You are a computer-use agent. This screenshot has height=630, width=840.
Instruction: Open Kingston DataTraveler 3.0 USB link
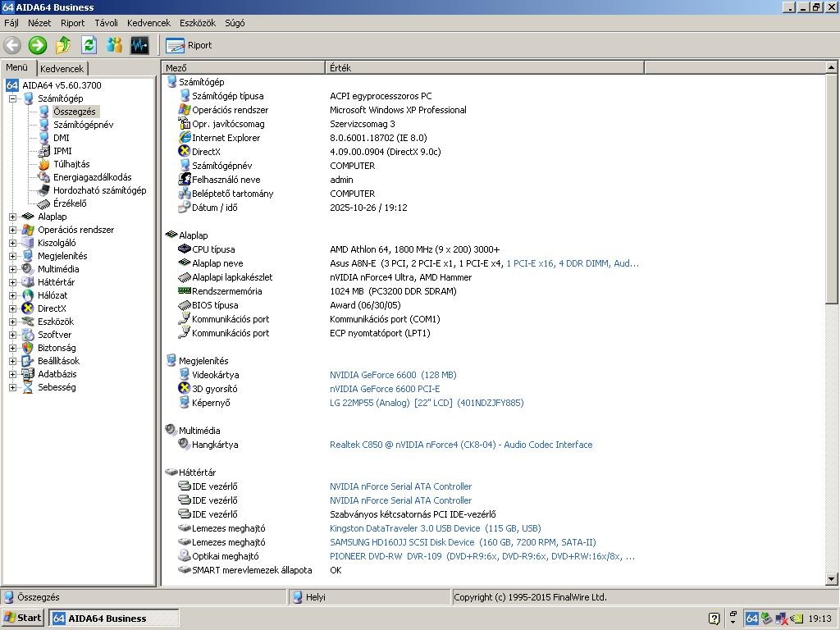[435, 528]
